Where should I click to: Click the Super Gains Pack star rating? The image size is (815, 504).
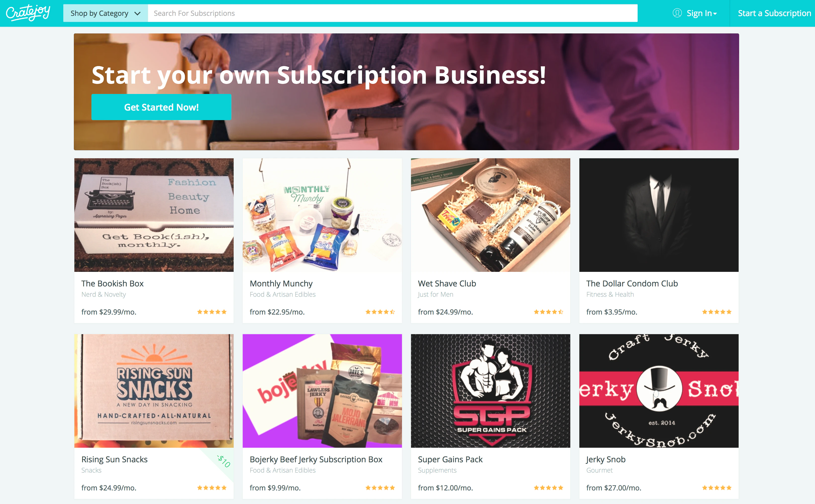tap(549, 488)
